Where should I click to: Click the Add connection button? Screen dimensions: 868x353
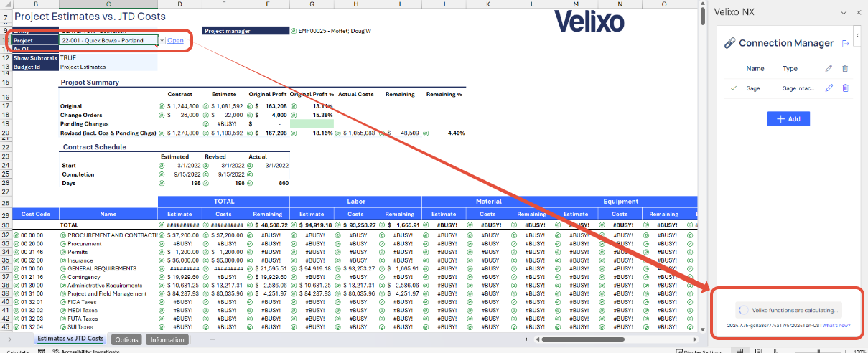coord(788,119)
